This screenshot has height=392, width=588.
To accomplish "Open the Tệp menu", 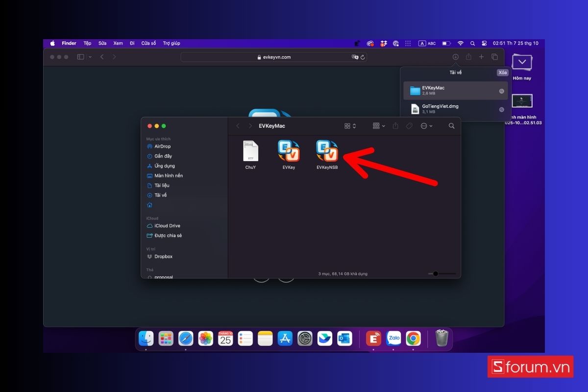I will pos(87,43).
